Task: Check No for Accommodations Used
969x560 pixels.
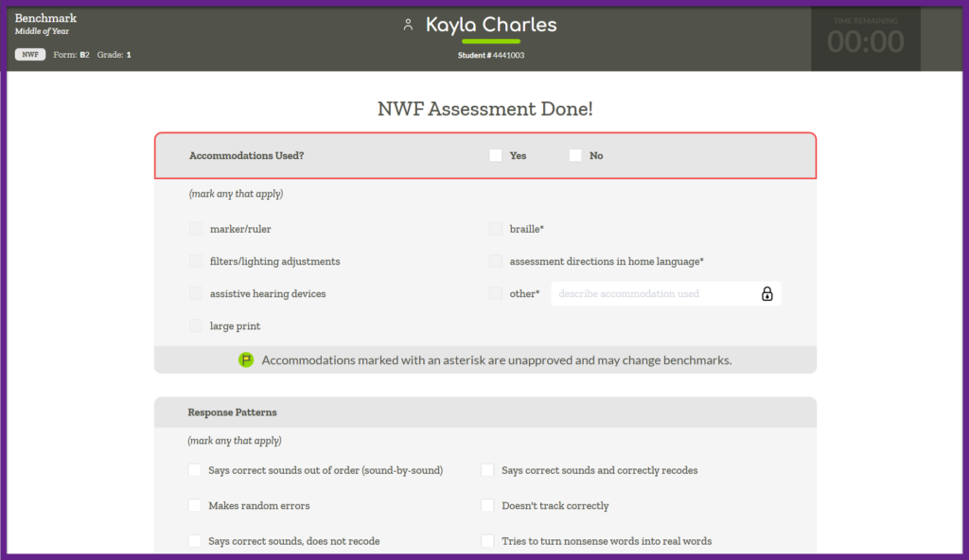Action: click(x=575, y=156)
